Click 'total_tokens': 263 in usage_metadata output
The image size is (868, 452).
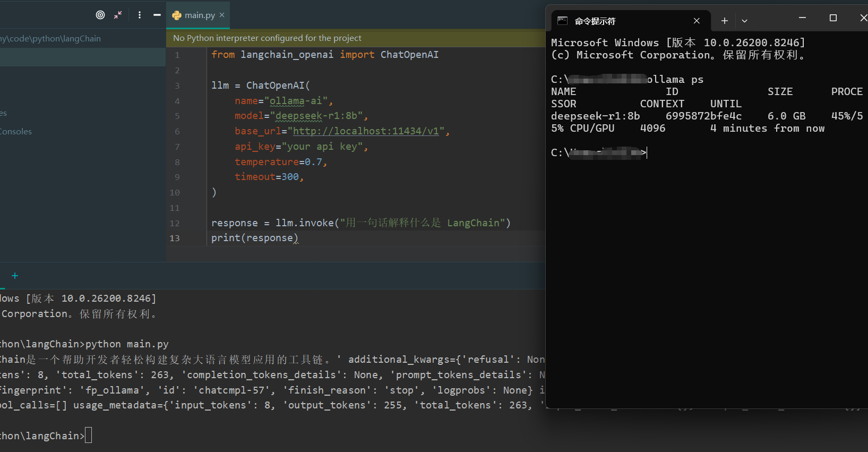(470, 405)
